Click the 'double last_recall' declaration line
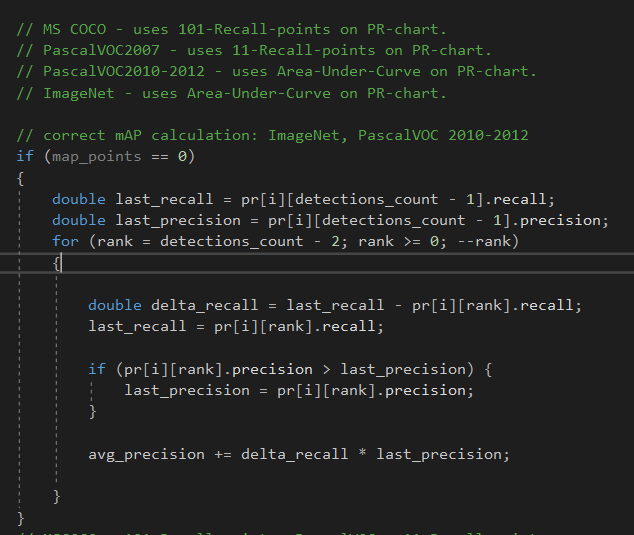 point(303,199)
